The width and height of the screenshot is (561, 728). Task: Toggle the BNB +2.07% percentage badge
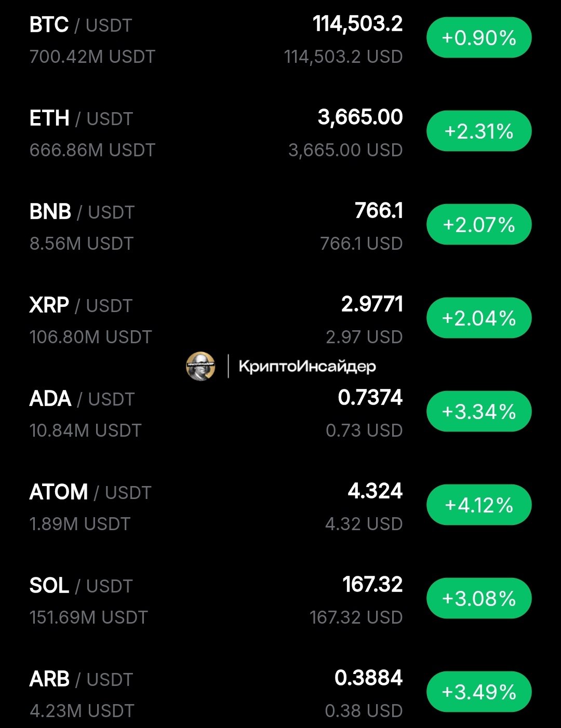click(479, 224)
